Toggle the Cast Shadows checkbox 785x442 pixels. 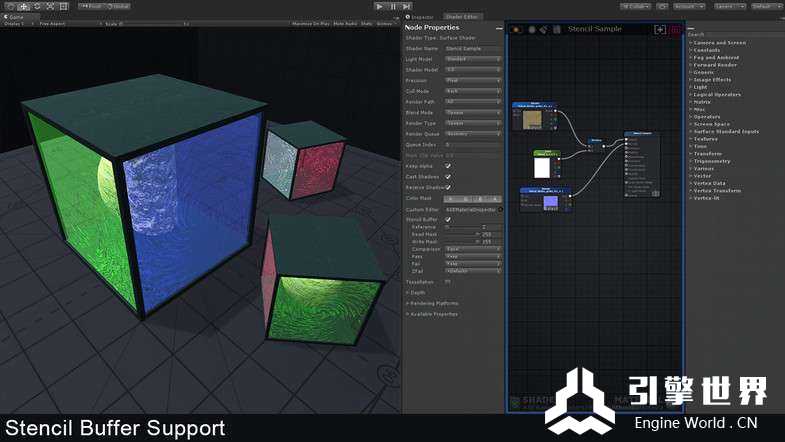pos(448,177)
